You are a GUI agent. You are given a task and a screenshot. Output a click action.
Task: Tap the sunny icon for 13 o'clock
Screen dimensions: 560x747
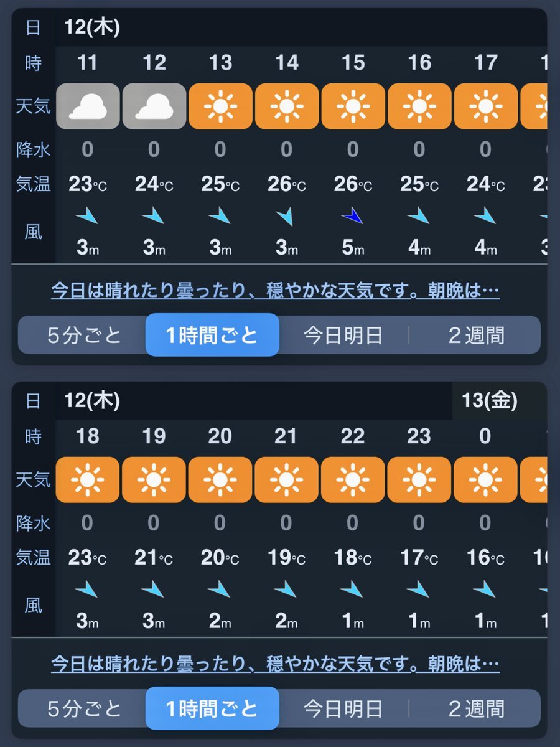(x=220, y=106)
